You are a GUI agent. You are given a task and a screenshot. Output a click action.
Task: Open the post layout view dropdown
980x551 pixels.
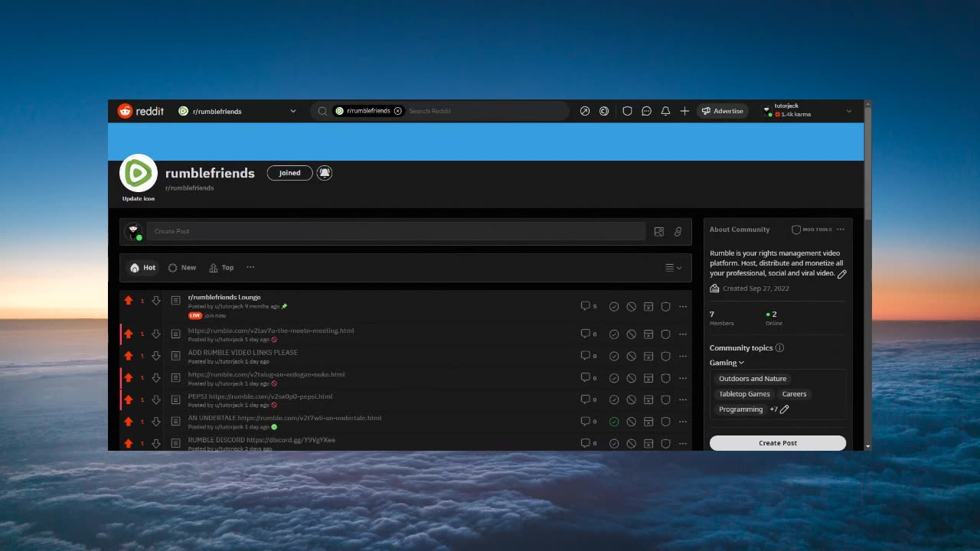(674, 268)
